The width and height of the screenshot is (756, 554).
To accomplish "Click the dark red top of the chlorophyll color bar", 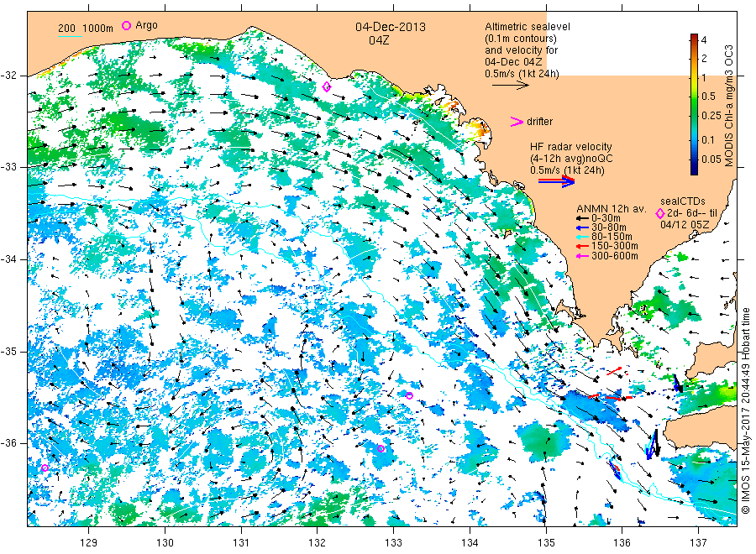I will 694,37.
